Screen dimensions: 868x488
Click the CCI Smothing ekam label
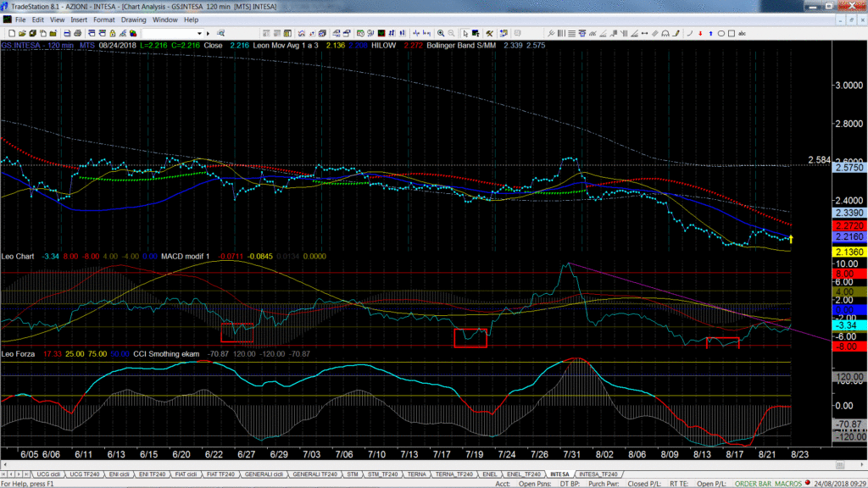[166, 353]
